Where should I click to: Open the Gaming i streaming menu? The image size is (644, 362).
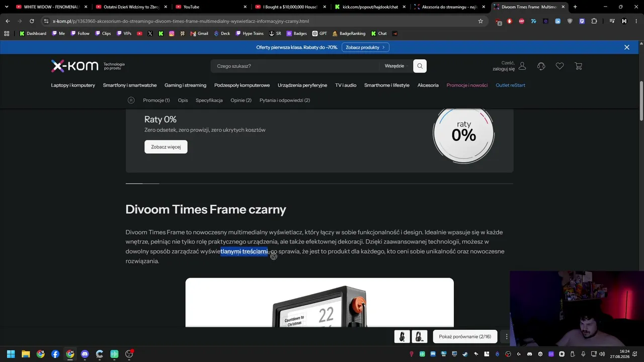(185, 85)
